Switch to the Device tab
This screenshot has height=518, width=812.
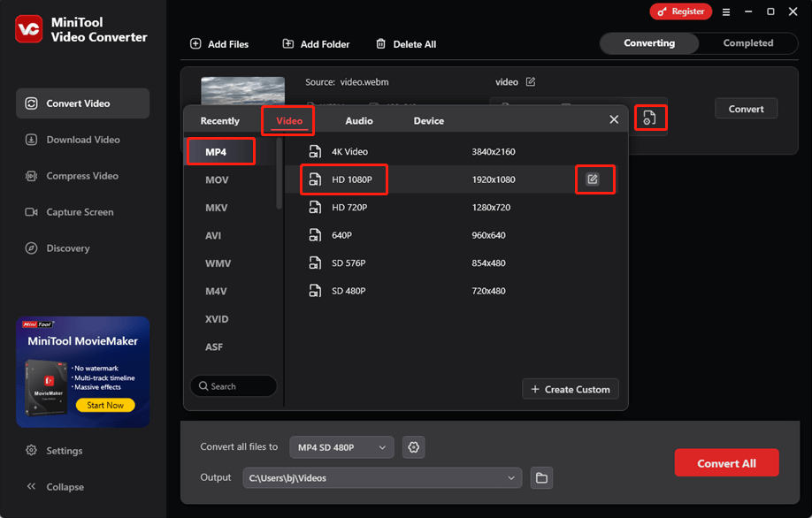[x=429, y=120]
